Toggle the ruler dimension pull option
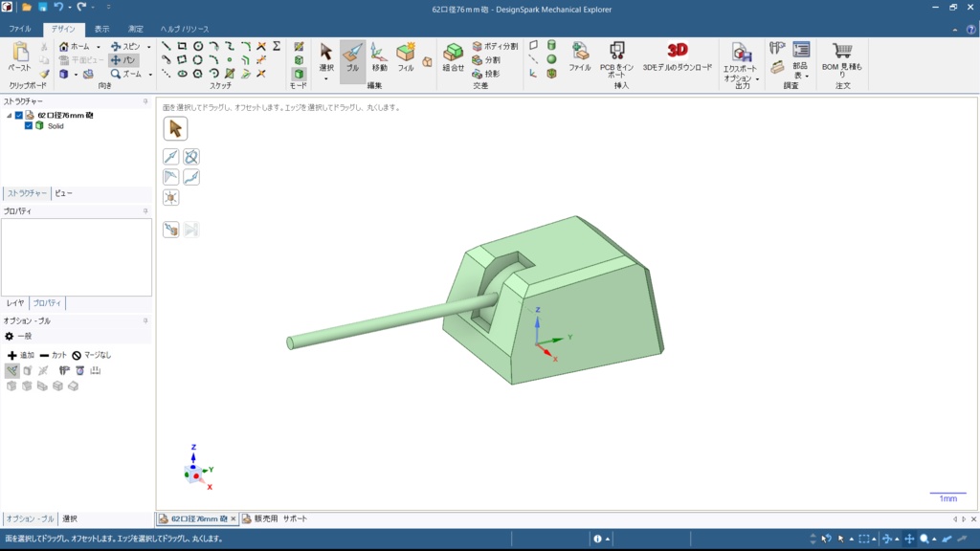The height and width of the screenshot is (551, 980). click(95, 370)
